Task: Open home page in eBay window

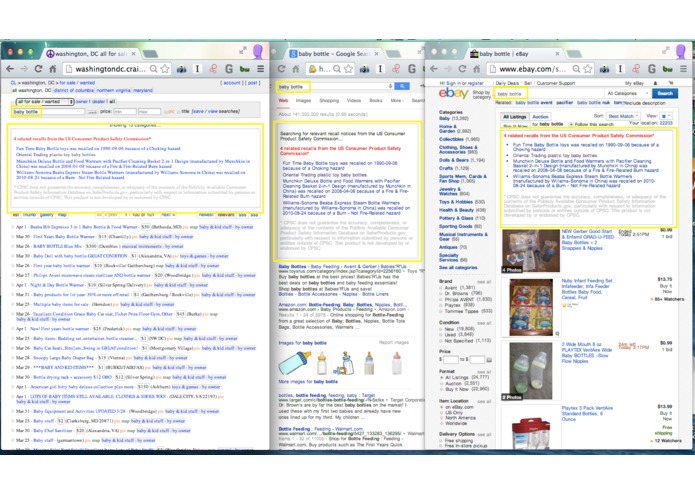Action: point(476,69)
